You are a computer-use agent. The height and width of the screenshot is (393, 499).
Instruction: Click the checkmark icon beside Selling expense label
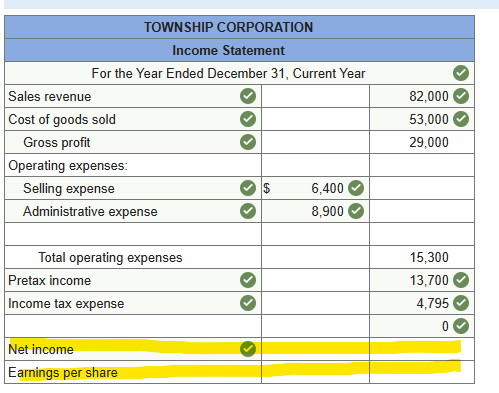248,188
